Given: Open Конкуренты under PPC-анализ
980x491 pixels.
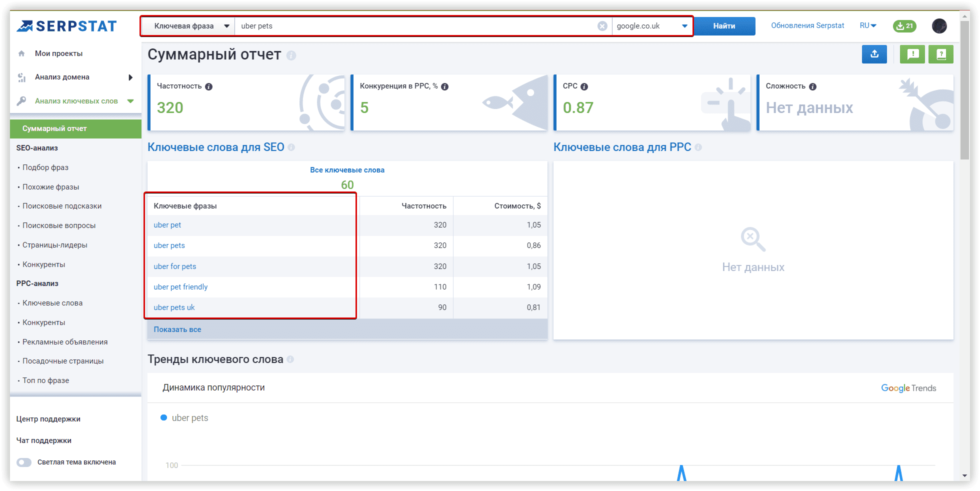Looking at the screenshot, I should [44, 322].
